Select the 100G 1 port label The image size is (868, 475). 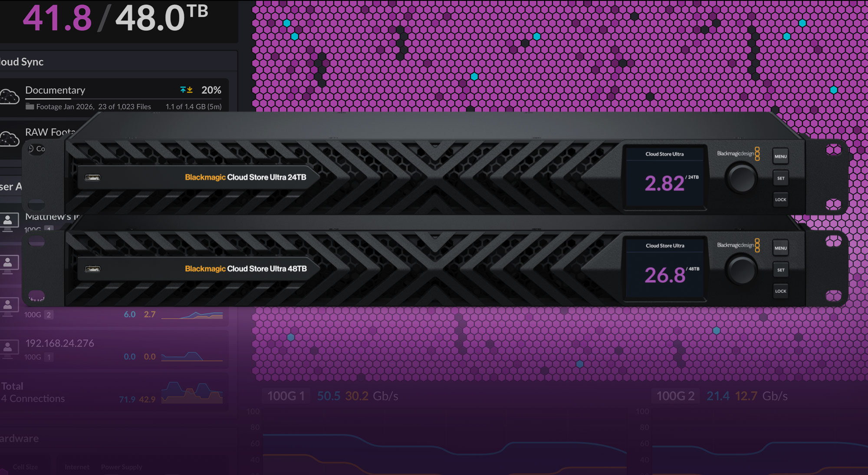tap(286, 396)
